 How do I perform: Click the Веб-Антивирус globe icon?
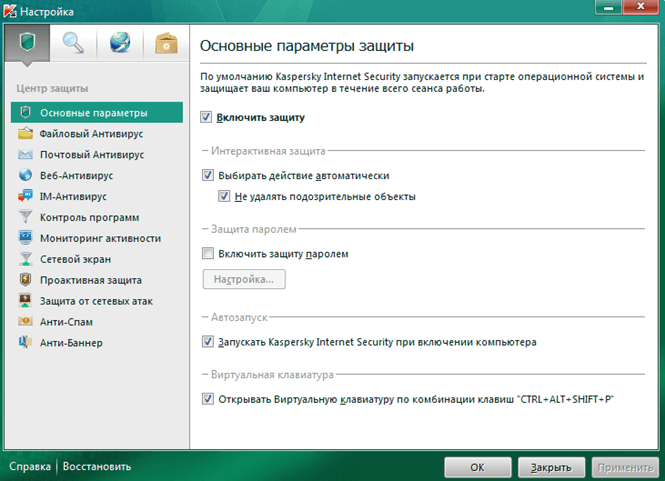point(26,176)
